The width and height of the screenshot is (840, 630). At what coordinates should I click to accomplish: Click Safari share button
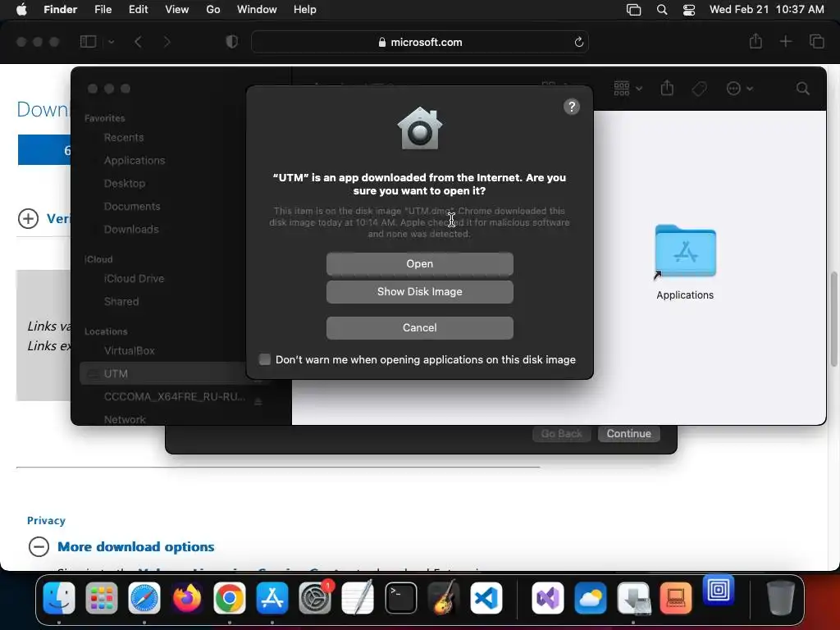[756, 41]
